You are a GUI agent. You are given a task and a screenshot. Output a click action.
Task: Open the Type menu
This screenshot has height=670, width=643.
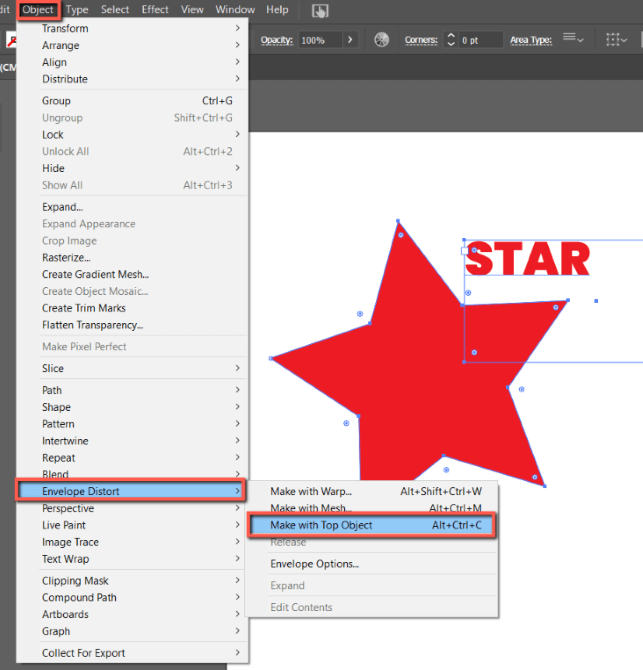pos(77,10)
